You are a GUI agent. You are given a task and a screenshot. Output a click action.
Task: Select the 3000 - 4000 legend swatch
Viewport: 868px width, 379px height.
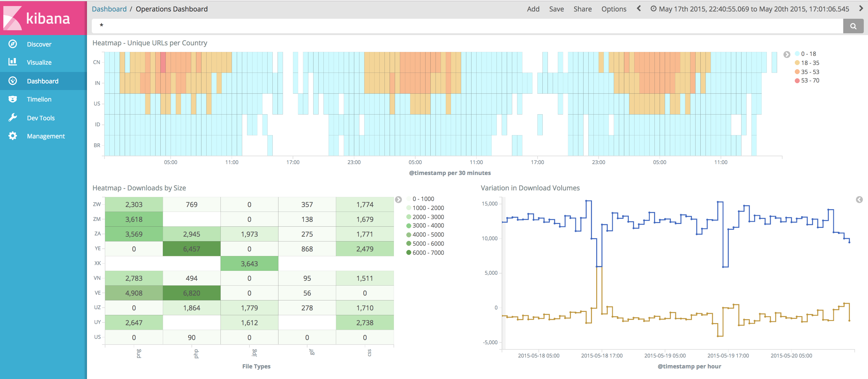(x=408, y=225)
